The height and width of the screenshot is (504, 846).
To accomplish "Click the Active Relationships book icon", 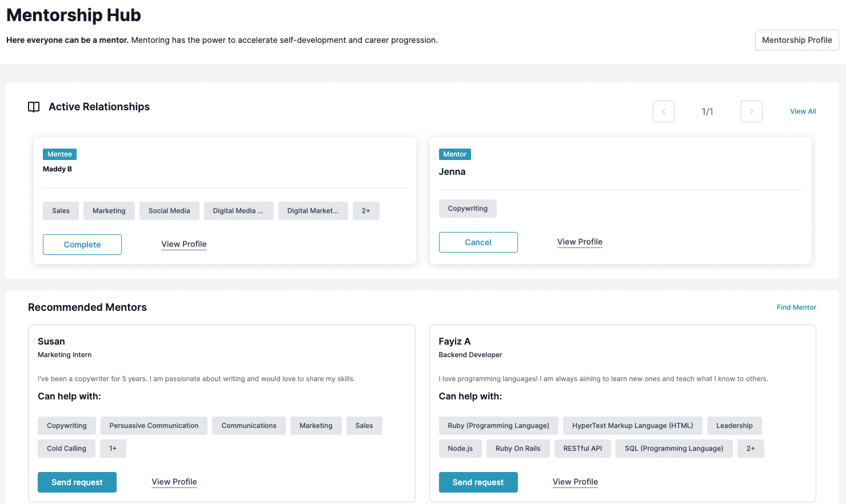I will 34,107.
